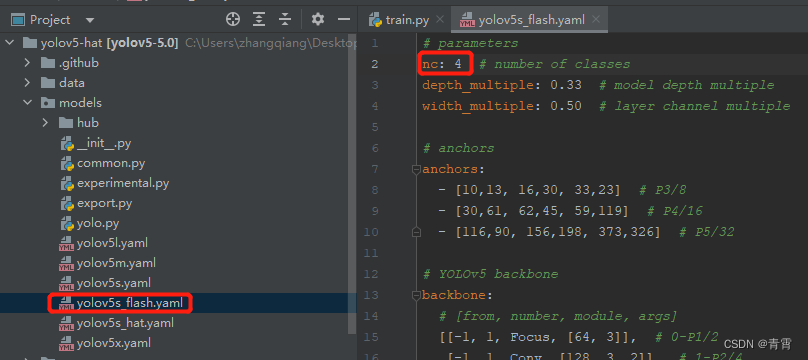Select yolo.py file
The width and height of the screenshot is (808, 360).
[x=98, y=224]
